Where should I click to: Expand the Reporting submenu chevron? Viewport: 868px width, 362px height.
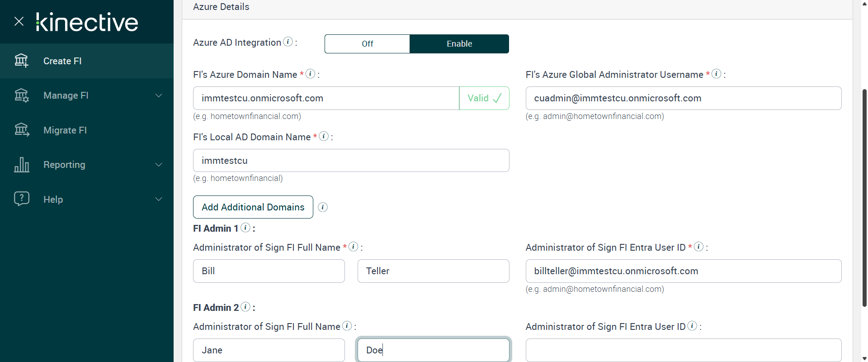tap(159, 165)
